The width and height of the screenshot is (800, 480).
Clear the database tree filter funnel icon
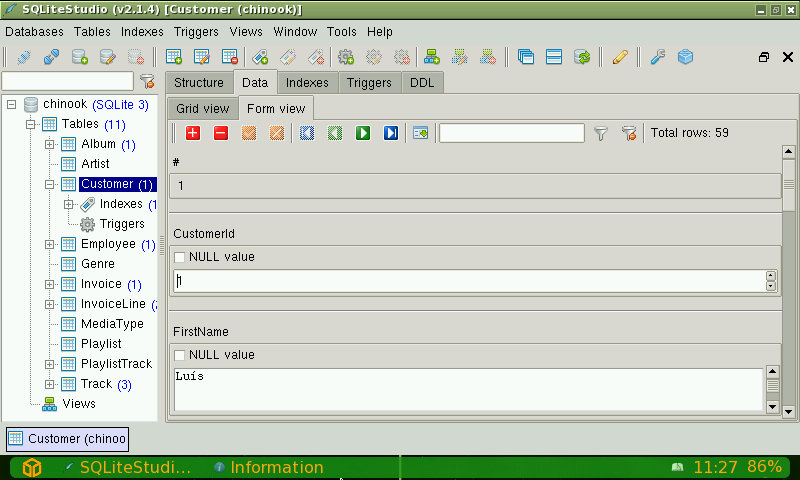147,81
